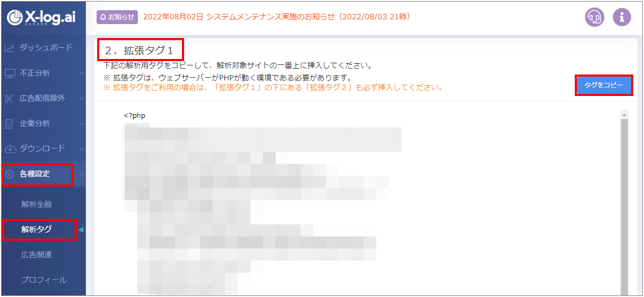Viewport: 644px width, 297px height.
Task: Expand the 企業分析 menu chevron
Action: coord(81,123)
